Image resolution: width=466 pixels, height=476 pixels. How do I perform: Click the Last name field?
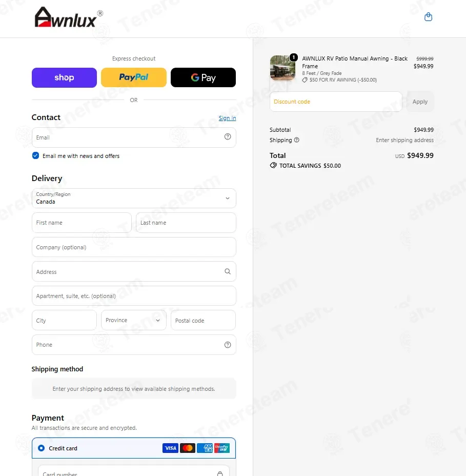click(x=186, y=223)
